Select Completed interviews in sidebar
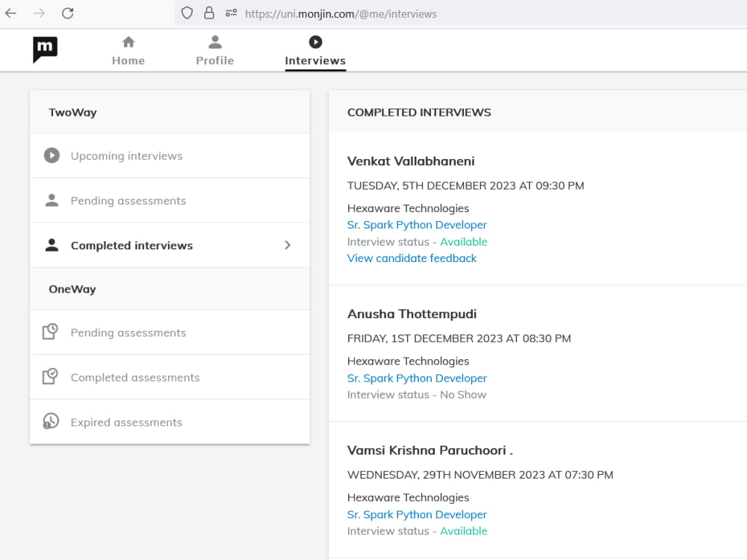747x560 pixels. pyautogui.click(x=170, y=245)
